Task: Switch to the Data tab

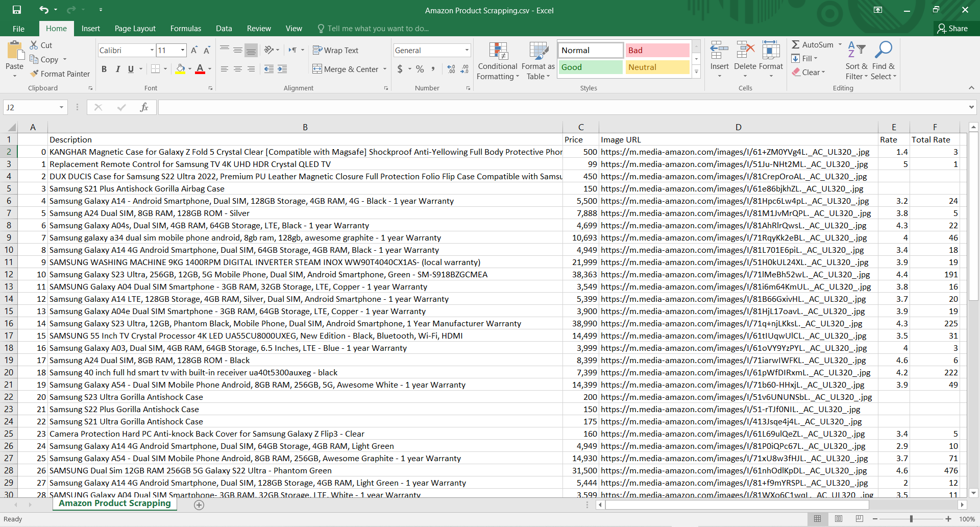Action: pyautogui.click(x=224, y=29)
